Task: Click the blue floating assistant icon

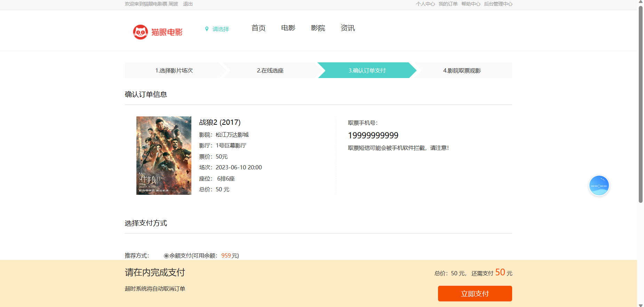Action: (x=599, y=185)
